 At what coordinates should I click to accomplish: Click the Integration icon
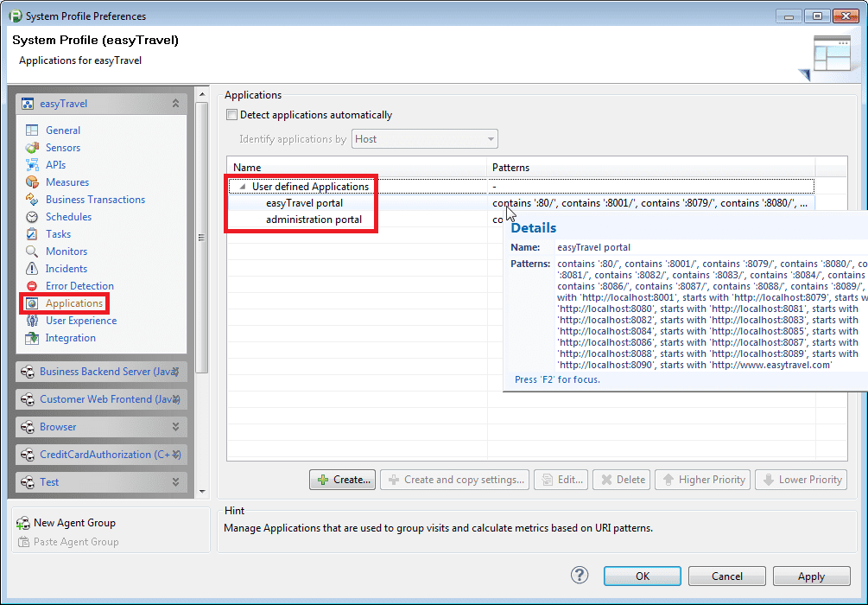tap(32, 338)
